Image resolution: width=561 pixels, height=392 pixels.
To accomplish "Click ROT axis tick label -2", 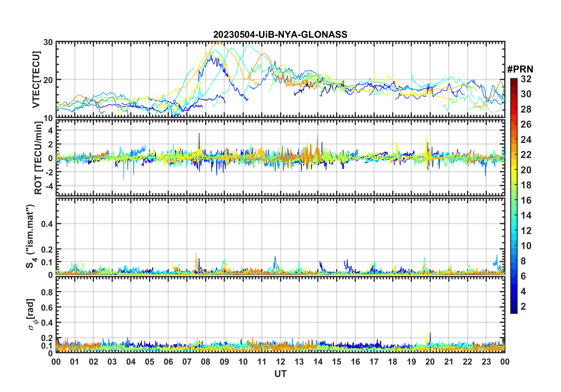I will click(x=49, y=172).
